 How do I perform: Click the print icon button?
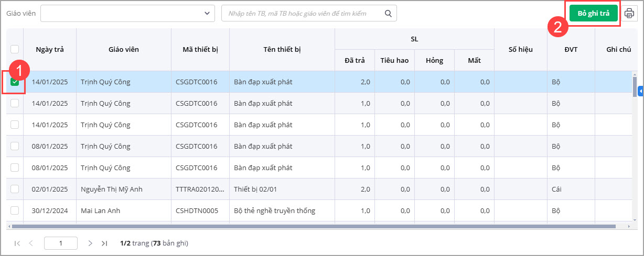tap(629, 14)
